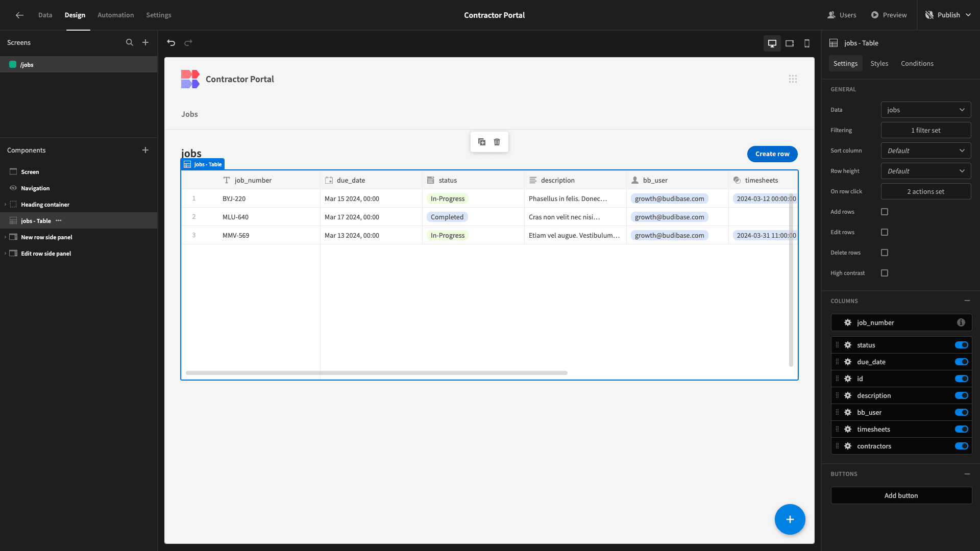
Task: Click the Create row button
Action: pyautogui.click(x=772, y=154)
